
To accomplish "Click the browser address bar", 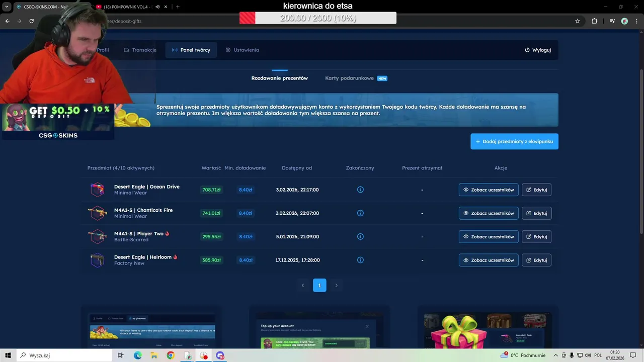I will pyautogui.click(x=312, y=21).
